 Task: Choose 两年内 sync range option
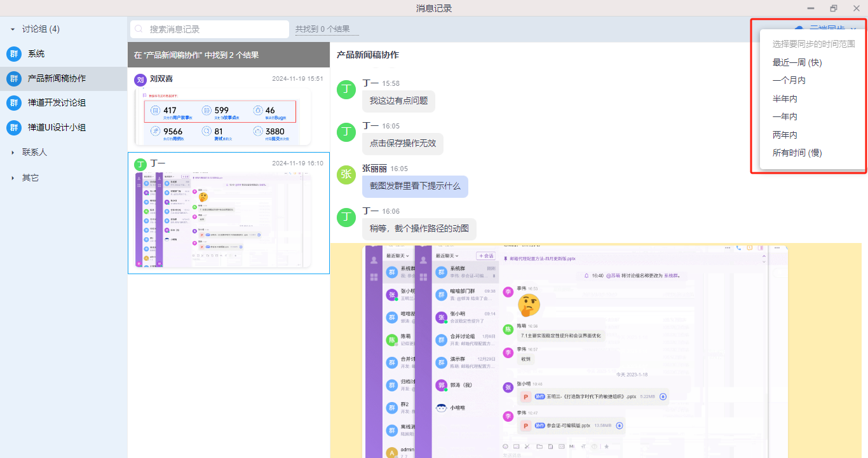coord(785,135)
